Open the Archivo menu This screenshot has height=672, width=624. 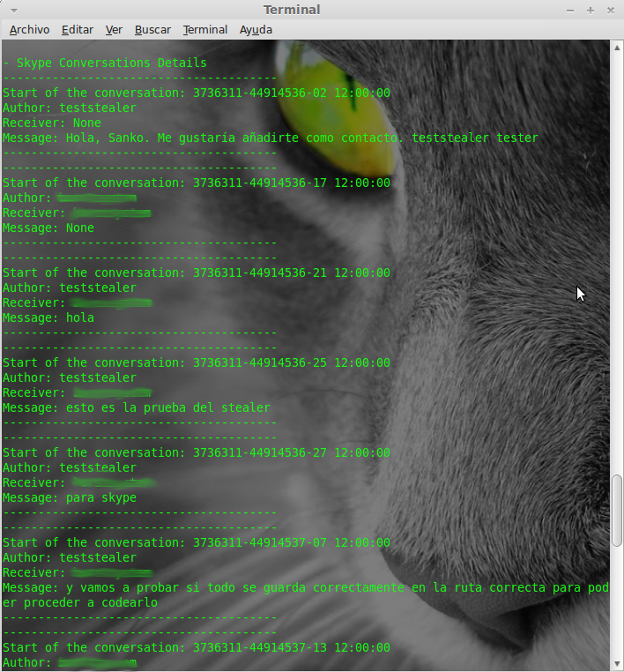pos(30,30)
